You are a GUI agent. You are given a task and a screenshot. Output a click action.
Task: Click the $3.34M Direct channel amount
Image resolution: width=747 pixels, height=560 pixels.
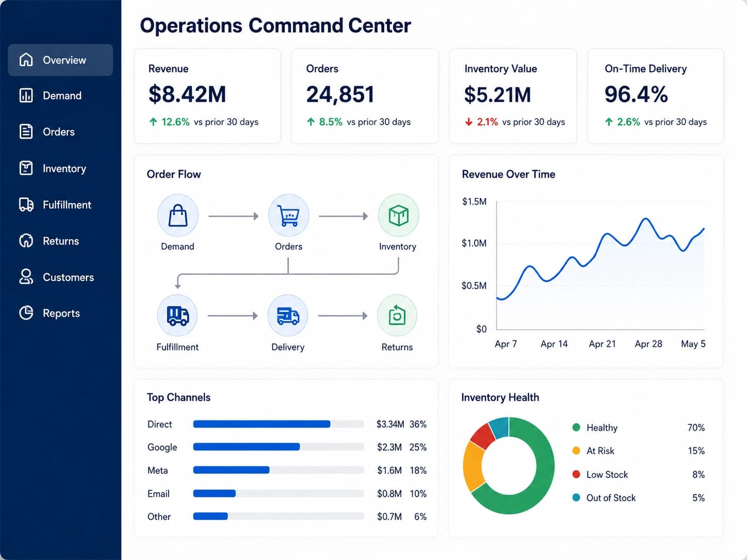(390, 424)
